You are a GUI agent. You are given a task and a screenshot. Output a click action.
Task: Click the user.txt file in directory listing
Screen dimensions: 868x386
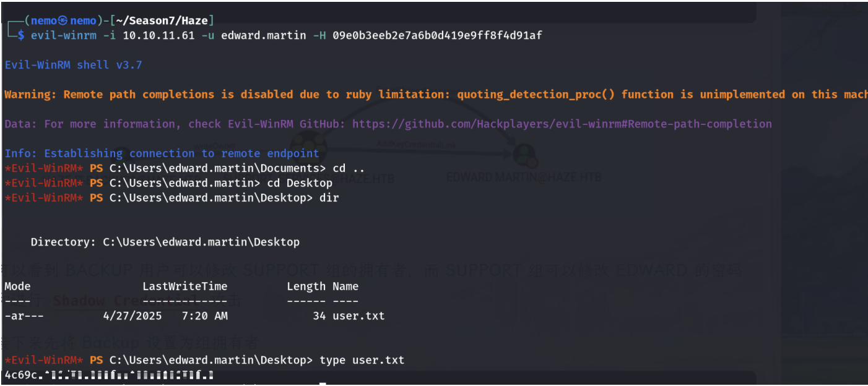[x=358, y=316]
